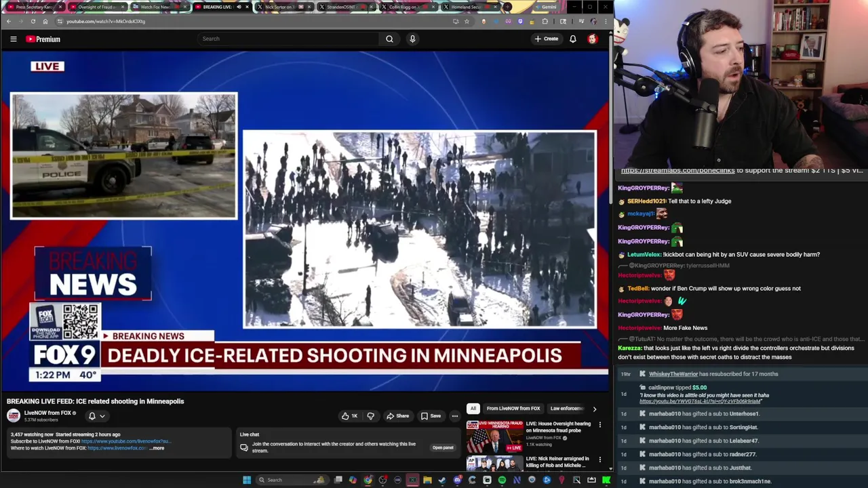Open Task View from the taskbar
This screenshot has width=868, height=488.
[338, 480]
